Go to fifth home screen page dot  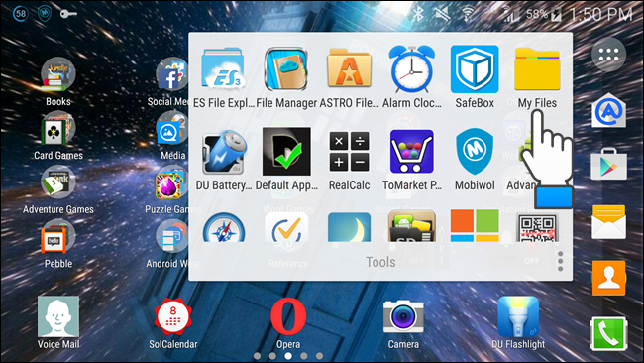coord(320,356)
